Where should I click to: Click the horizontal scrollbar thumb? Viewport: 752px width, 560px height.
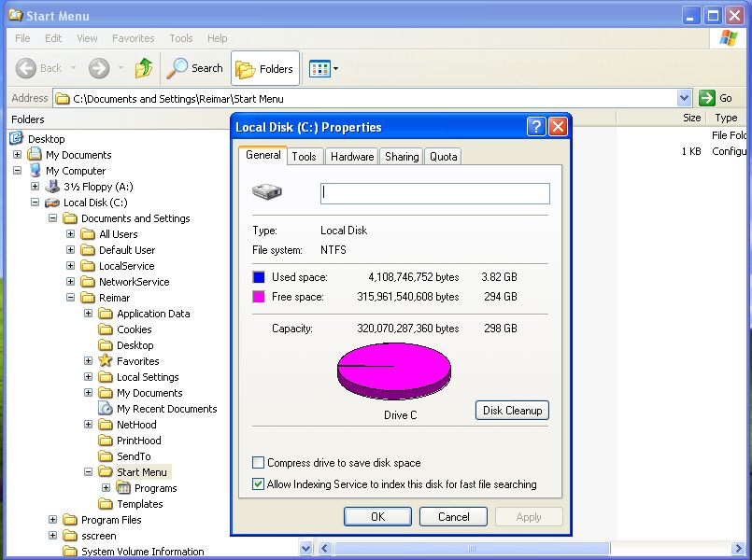point(472,548)
